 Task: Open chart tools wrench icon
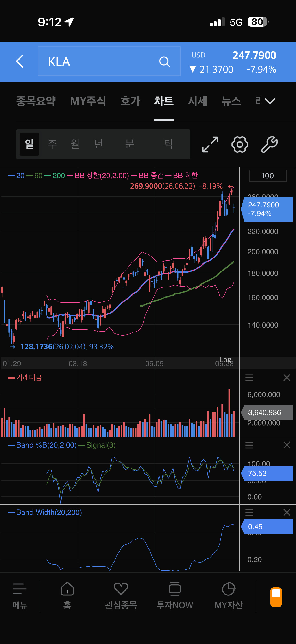click(x=269, y=144)
